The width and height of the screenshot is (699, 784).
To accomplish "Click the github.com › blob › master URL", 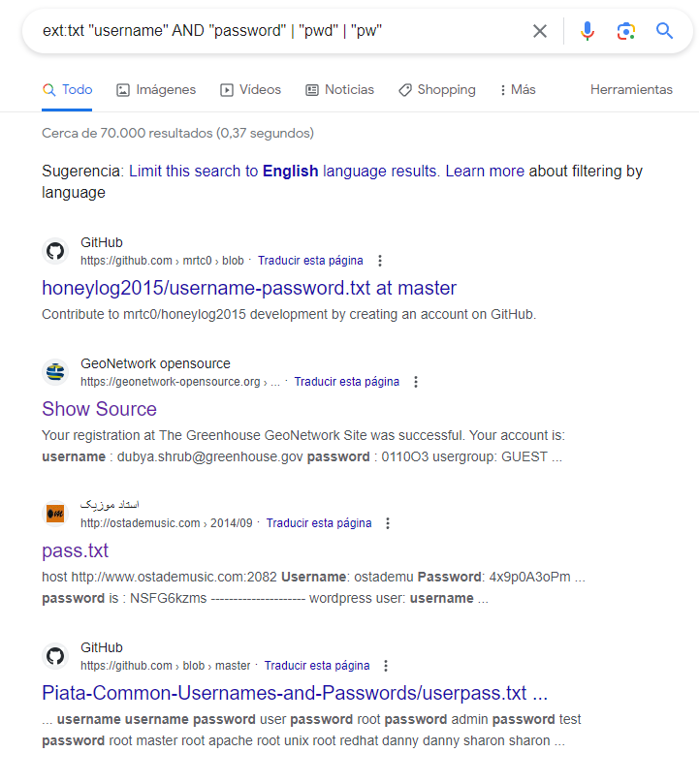I will pyautogui.click(x=165, y=666).
